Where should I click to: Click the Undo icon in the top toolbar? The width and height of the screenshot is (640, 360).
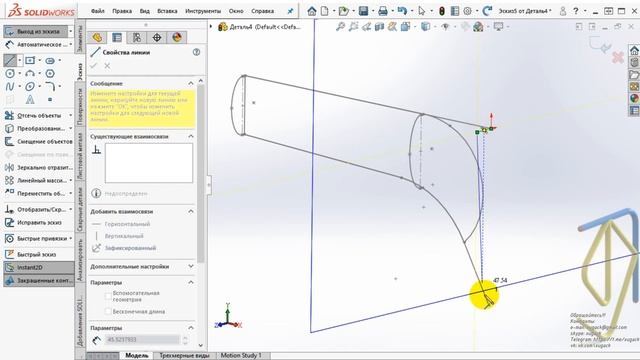(x=402, y=11)
